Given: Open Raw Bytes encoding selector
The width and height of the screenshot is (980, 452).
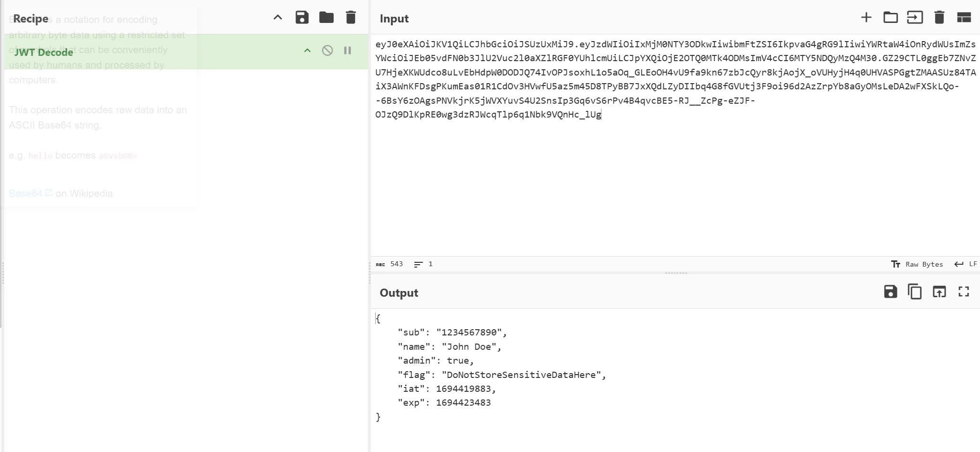Looking at the screenshot, I should tap(917, 264).
